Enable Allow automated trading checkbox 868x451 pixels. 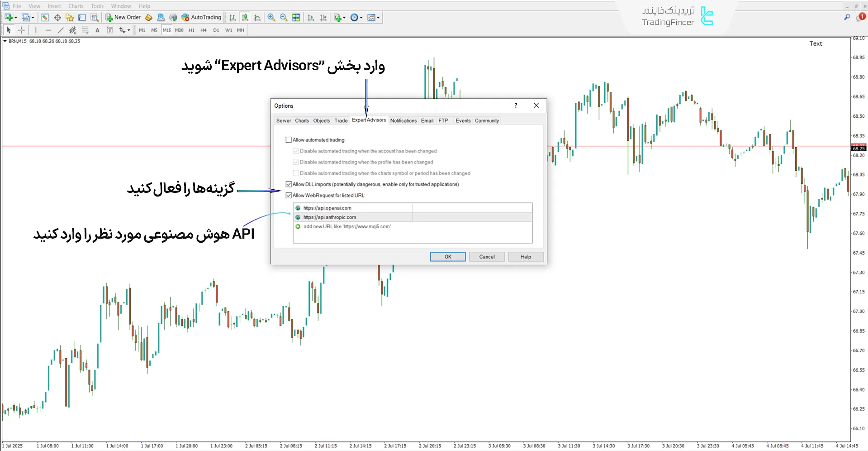tap(289, 140)
